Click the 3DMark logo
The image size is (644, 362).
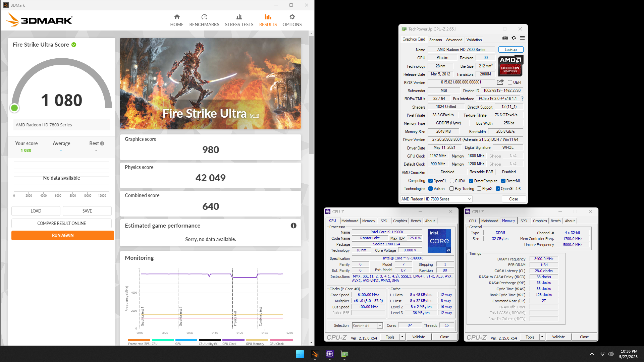pos(39,20)
